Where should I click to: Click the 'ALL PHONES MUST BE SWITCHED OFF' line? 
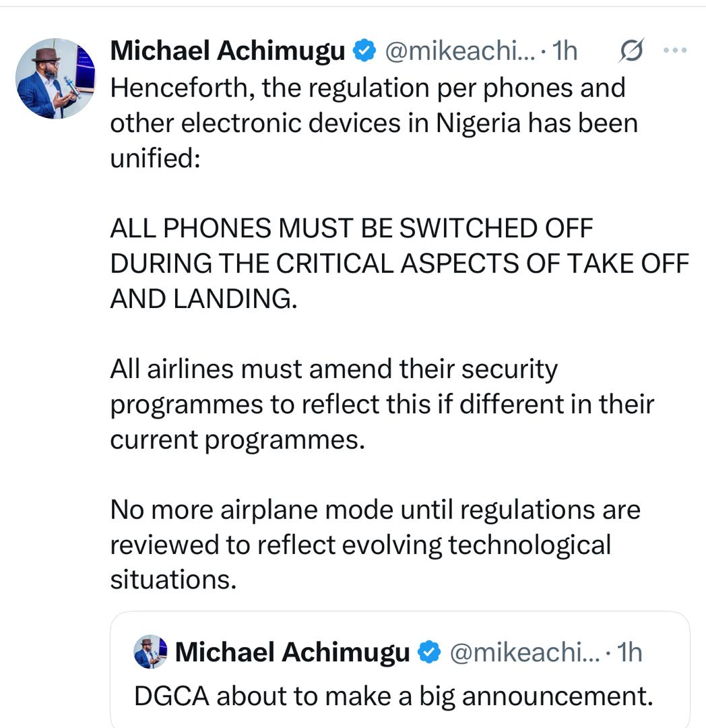coord(352,229)
